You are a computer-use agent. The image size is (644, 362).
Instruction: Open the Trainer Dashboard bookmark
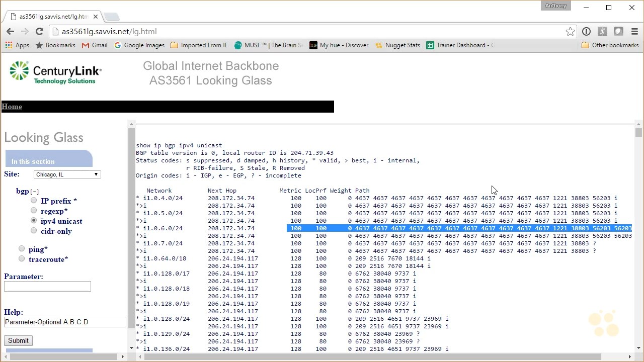pos(461,45)
